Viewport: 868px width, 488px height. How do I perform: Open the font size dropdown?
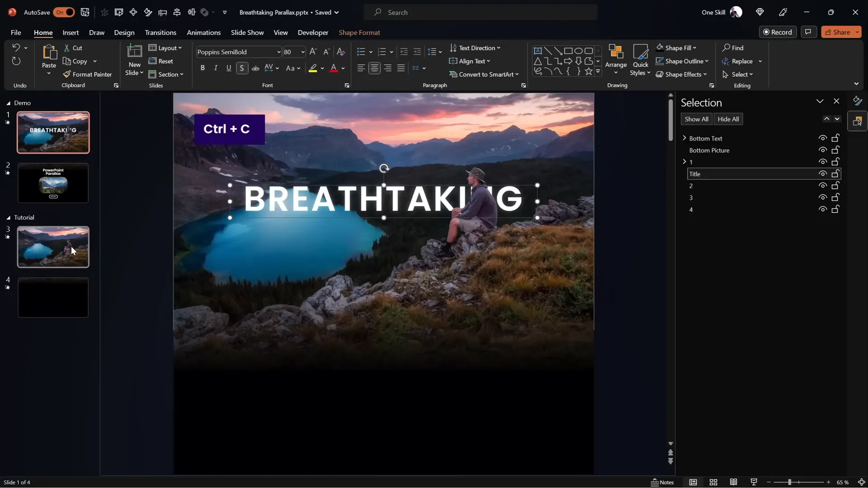point(302,52)
